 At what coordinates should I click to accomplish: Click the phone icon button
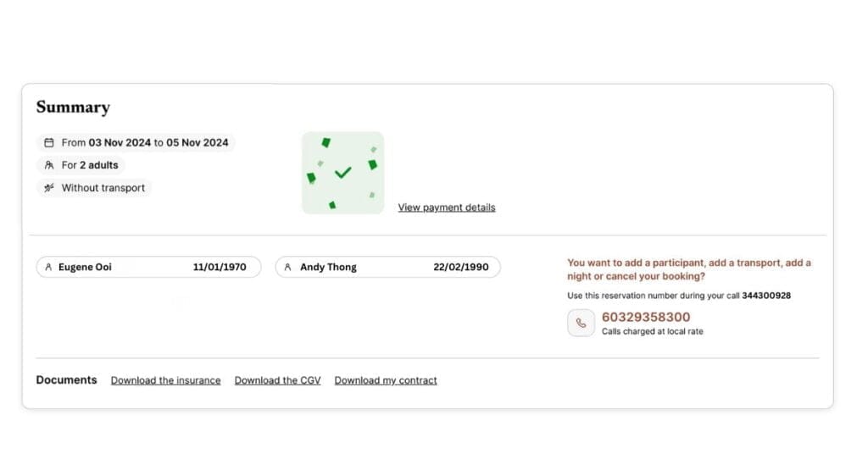[x=581, y=323]
